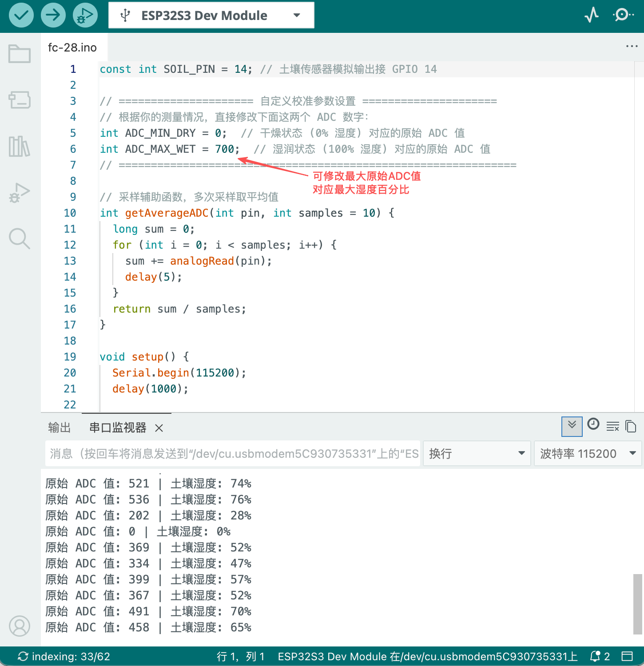Toggle timestamp display clock icon

tap(593, 424)
